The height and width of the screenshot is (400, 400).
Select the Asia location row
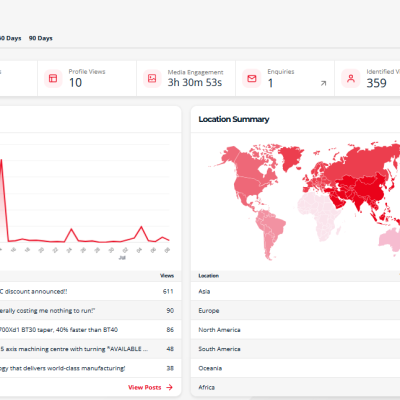pyautogui.click(x=295, y=291)
